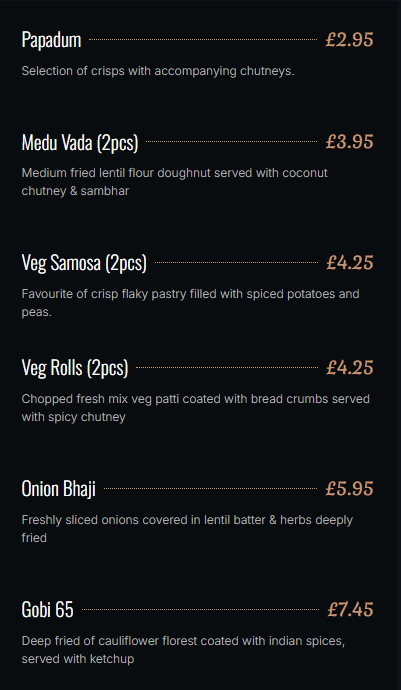Screen dimensions: 401x690
Task: Click the Onion Bhaji item title
Action: click(x=59, y=489)
